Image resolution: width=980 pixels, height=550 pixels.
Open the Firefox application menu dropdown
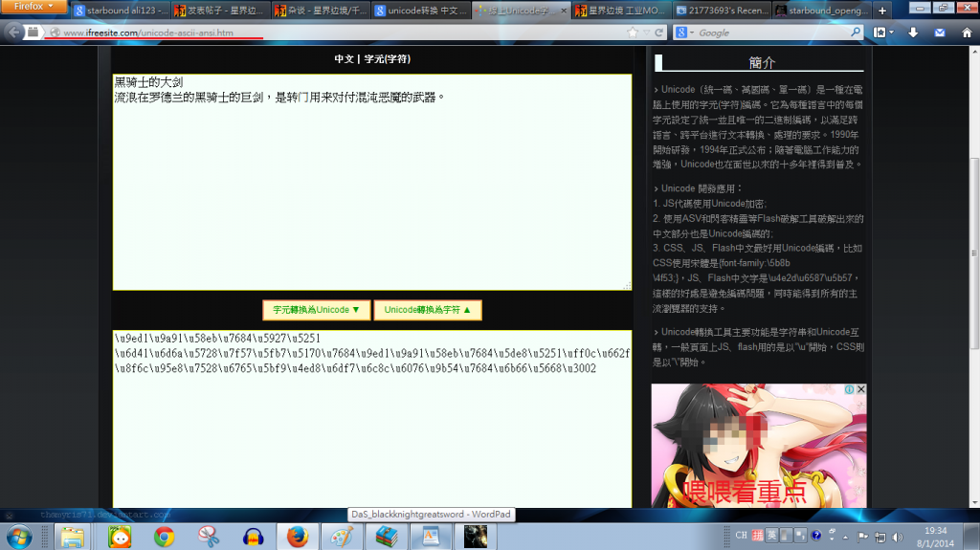34,7
